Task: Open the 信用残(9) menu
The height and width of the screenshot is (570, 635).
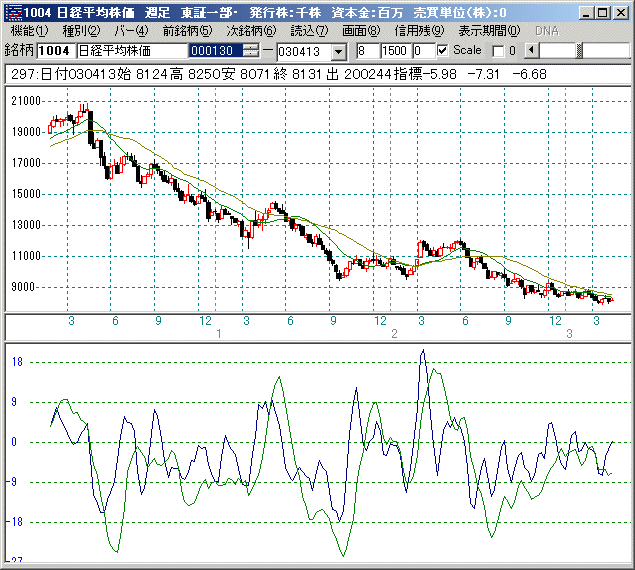Action: (419, 31)
